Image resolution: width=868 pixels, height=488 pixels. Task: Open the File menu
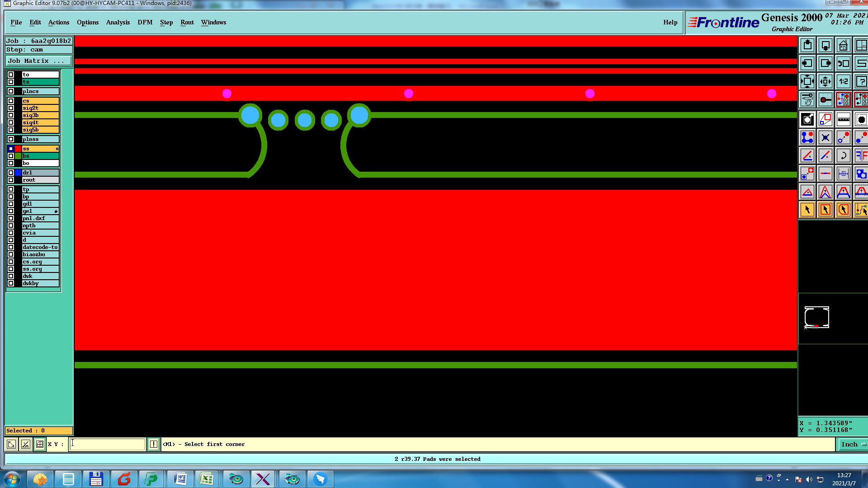tap(16, 22)
